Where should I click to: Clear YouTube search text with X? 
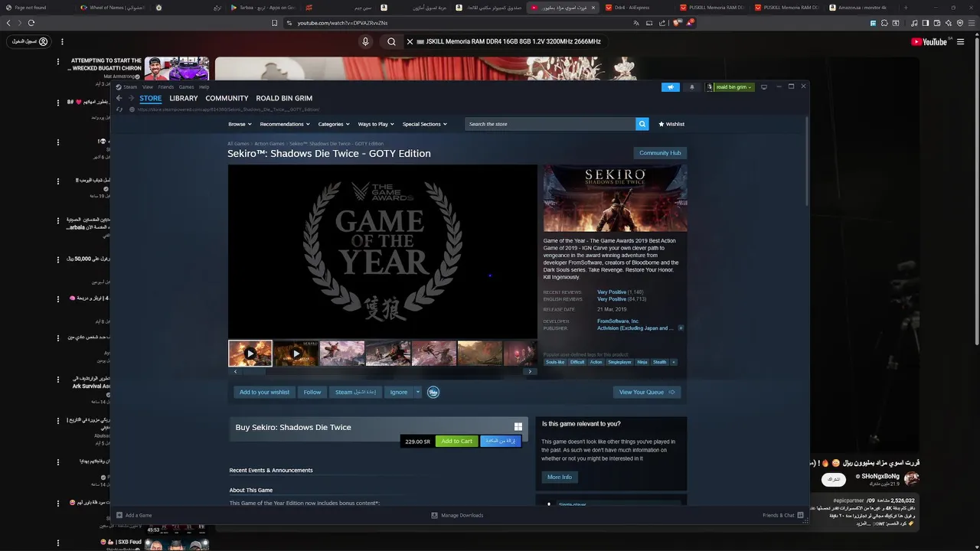click(x=410, y=41)
